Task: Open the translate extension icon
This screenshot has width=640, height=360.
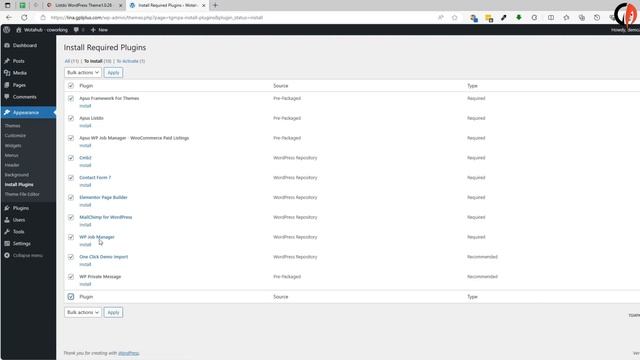Action: click(x=473, y=18)
